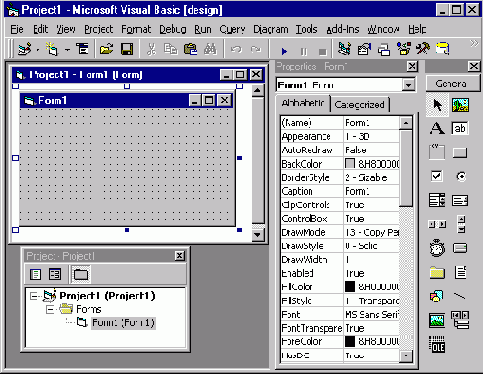
Task: Select the horizontal scrollbar tool
Action: coord(437,224)
